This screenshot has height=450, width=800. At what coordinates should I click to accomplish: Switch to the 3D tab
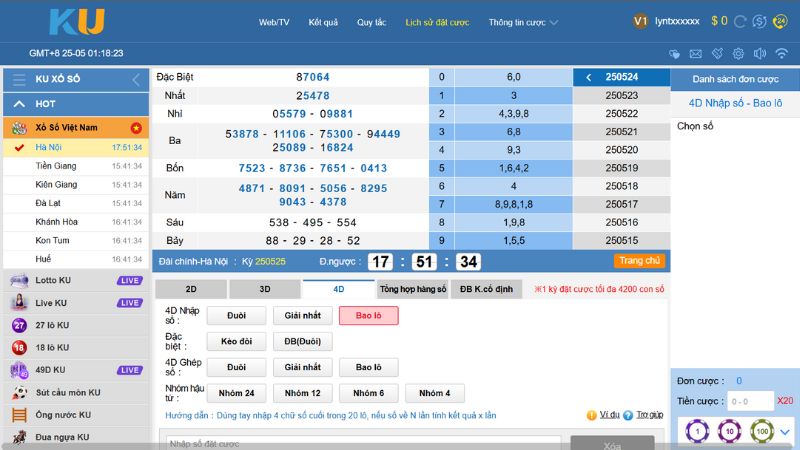[x=265, y=289]
